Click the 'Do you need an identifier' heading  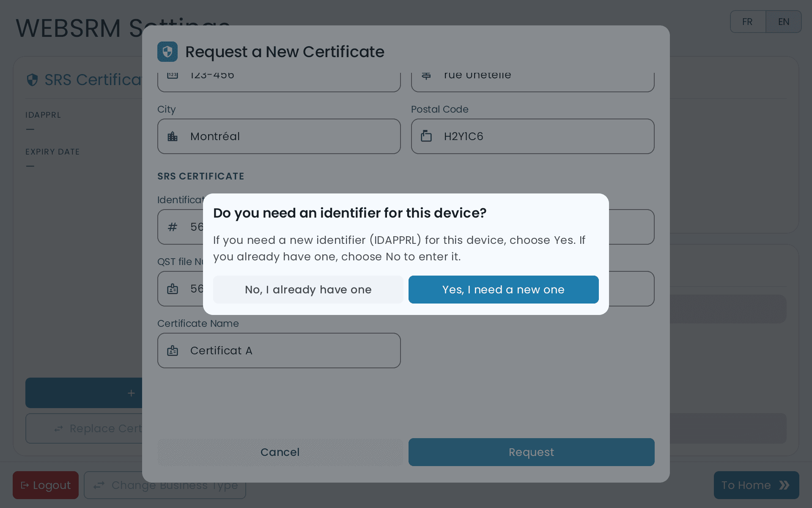click(350, 213)
